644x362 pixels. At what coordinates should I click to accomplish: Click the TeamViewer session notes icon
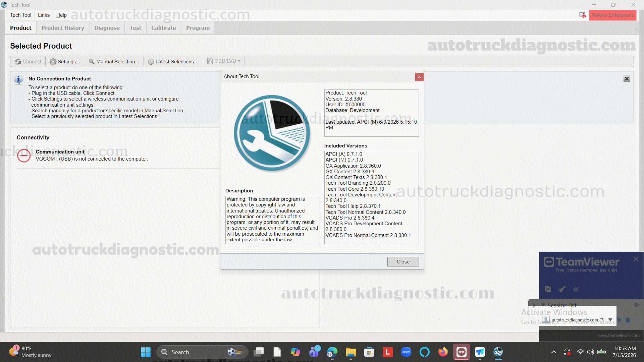[x=548, y=289]
